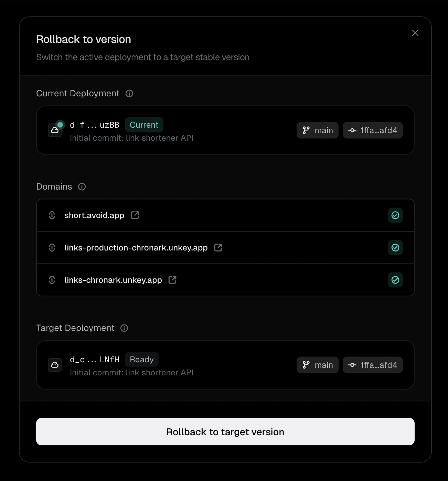Click the 1ffa...afd4 commit badge on target deployment
This screenshot has height=481, width=448.
click(373, 365)
